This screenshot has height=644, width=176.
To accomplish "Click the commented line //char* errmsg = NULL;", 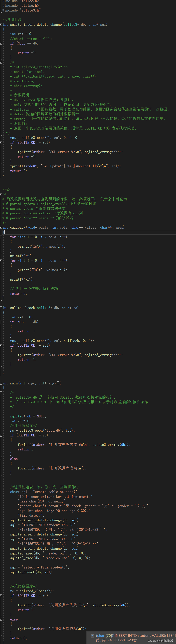I will point(31,39).
